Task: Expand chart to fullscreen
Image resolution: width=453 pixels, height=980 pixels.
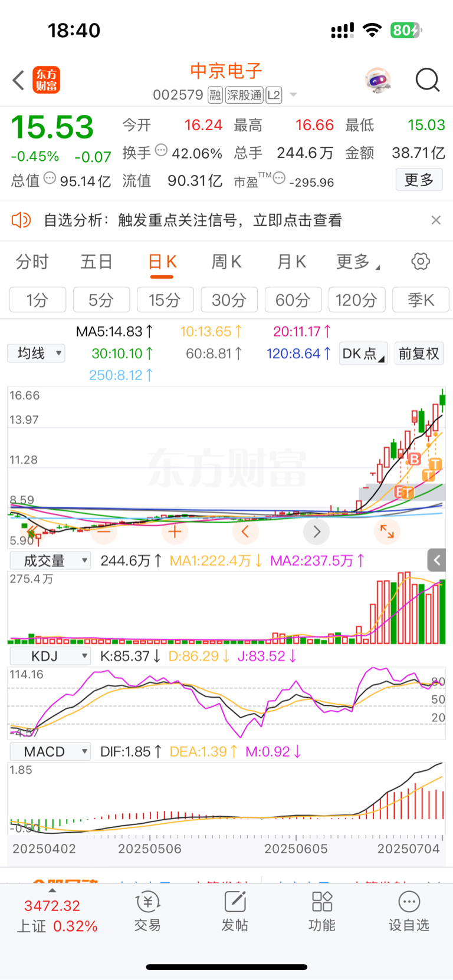Action: pos(387,532)
